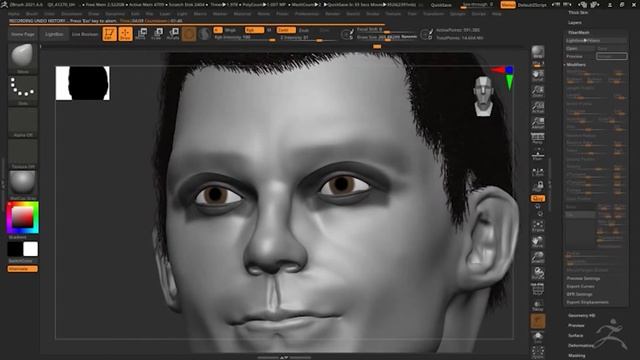Click the Export Curves button
This screenshot has width=640, height=360.
[x=581, y=287]
